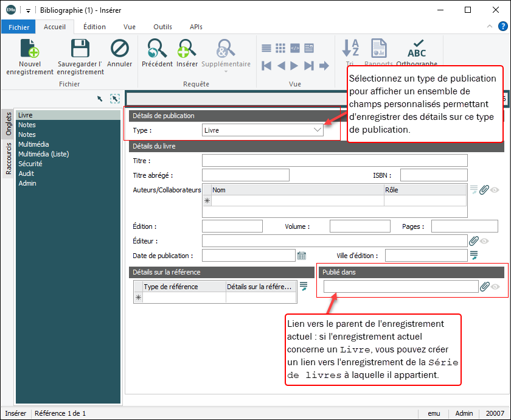Open the date picker calendar icon
Image resolution: width=511 pixels, height=420 pixels.
click(x=302, y=256)
